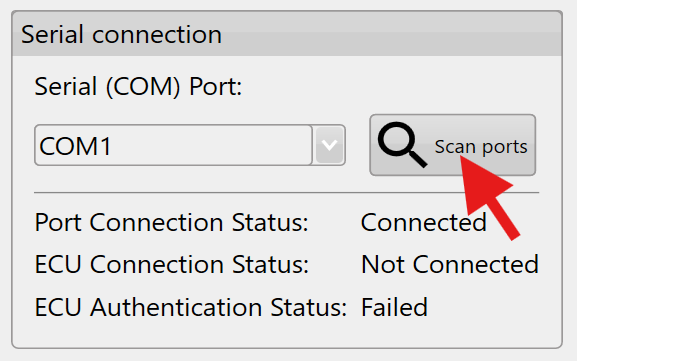Expand the COM port dropdown chevron

[x=329, y=145]
